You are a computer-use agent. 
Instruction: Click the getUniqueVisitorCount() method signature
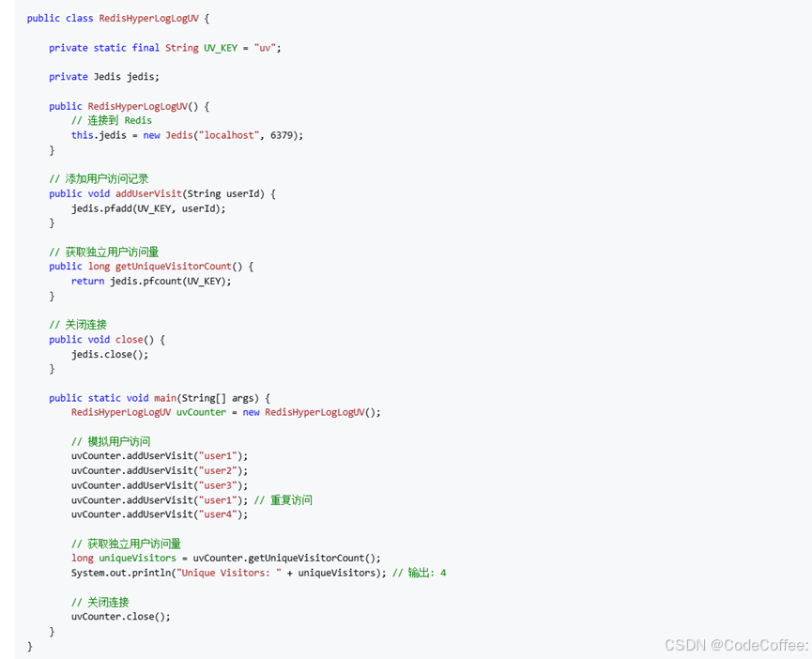[x=151, y=266]
